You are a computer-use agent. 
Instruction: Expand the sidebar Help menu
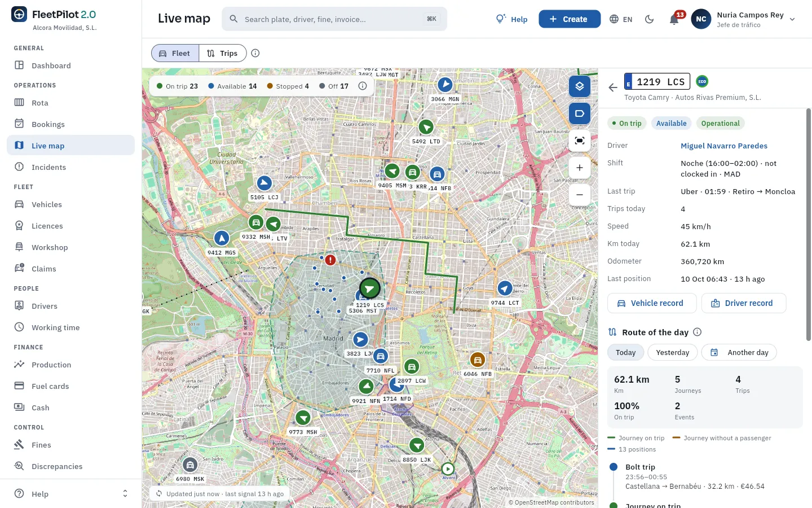71,494
